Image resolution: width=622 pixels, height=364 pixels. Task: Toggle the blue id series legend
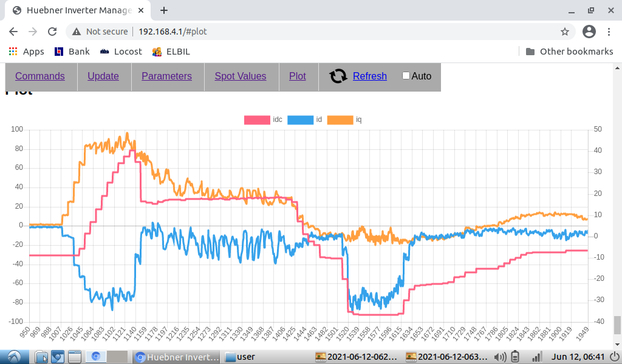point(300,120)
